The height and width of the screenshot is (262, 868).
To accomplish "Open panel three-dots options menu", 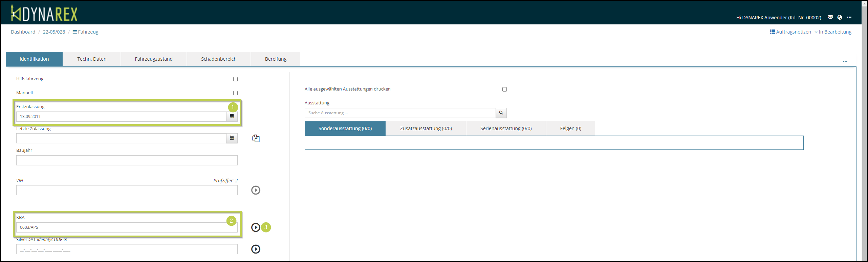I will click(x=845, y=61).
